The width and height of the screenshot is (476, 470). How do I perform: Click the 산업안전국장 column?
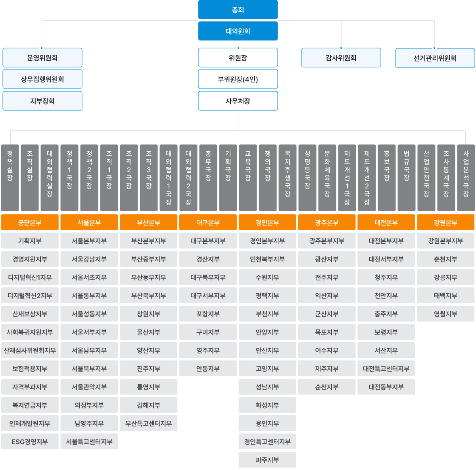click(426, 178)
